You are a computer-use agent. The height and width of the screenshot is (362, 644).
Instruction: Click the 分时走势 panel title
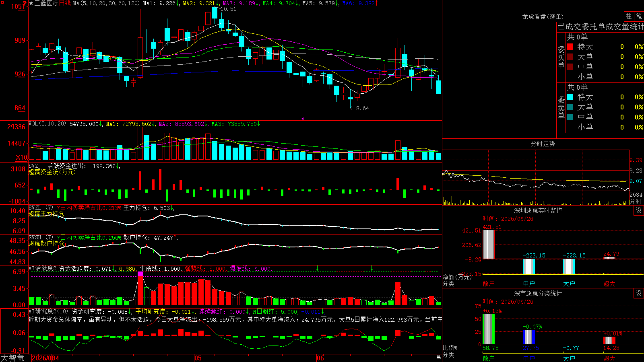pyautogui.click(x=543, y=144)
